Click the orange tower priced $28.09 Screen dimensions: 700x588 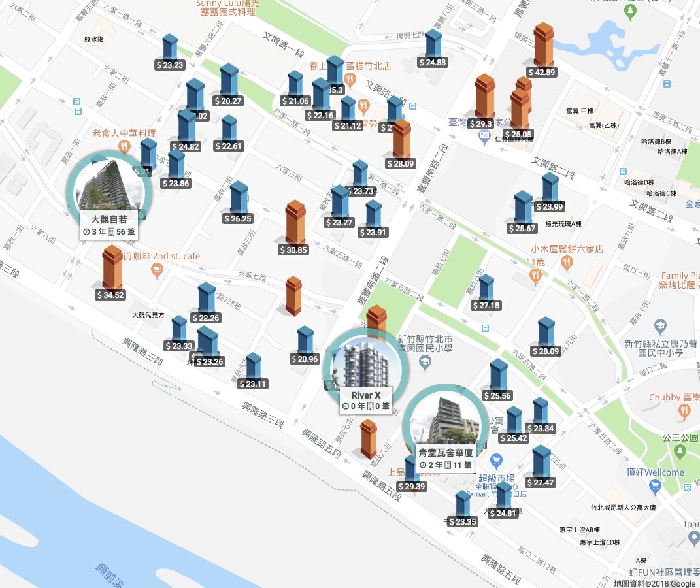(401, 144)
